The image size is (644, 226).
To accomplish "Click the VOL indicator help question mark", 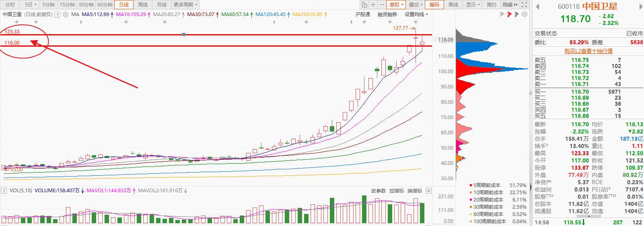I will click(x=4, y=191).
